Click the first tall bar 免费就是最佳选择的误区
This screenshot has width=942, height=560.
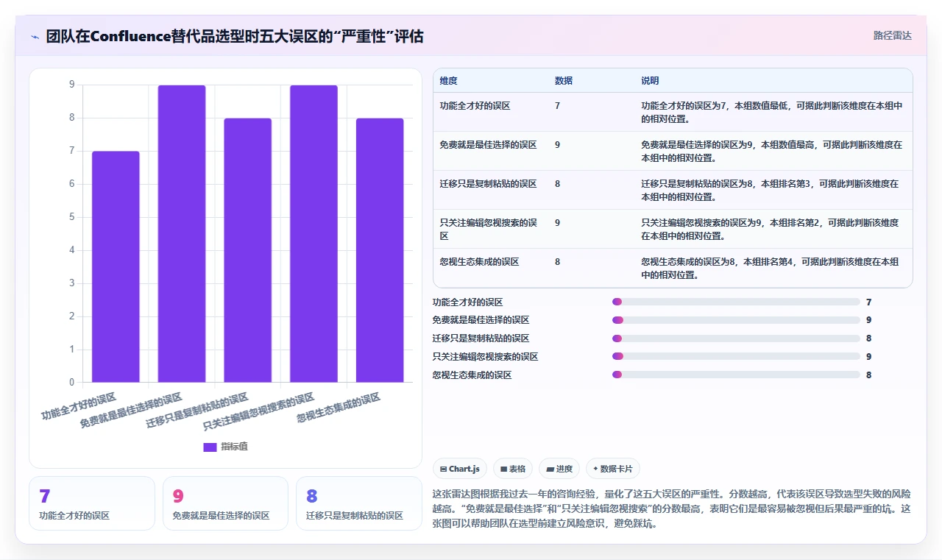click(182, 233)
